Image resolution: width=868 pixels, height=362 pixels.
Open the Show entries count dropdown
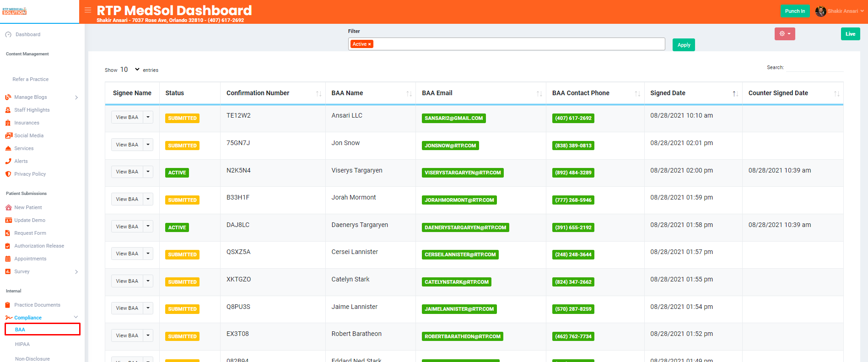pos(130,70)
